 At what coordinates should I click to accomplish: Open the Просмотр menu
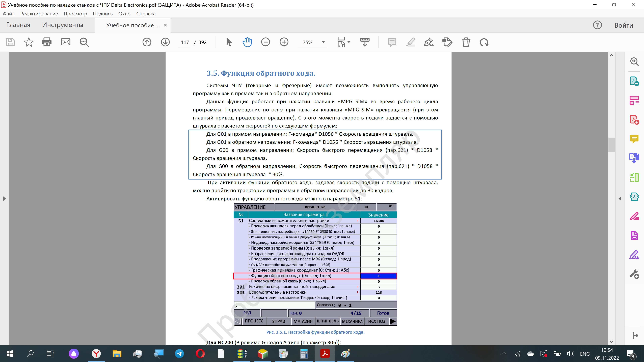click(x=75, y=14)
